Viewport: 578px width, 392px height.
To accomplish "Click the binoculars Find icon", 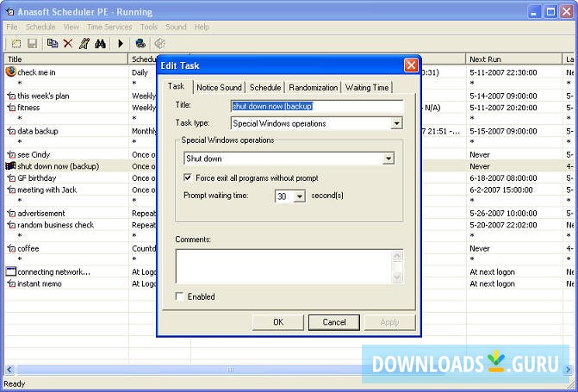I will pyautogui.click(x=100, y=44).
